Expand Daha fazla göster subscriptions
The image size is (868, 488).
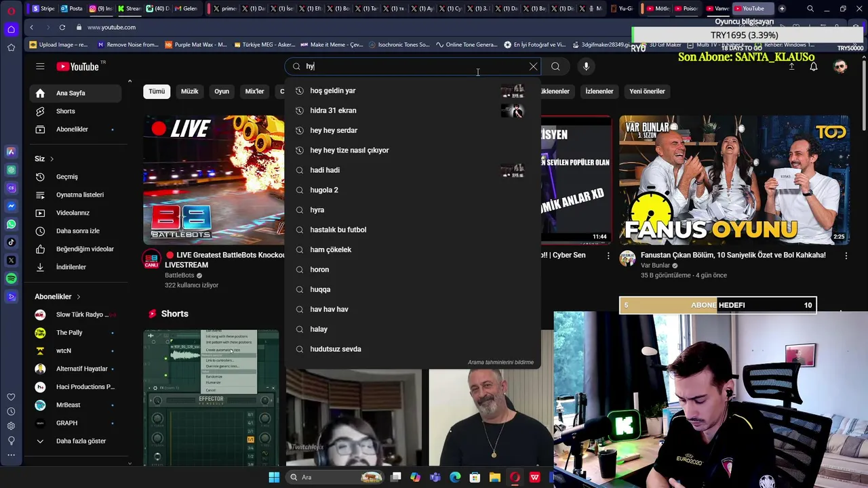pyautogui.click(x=75, y=441)
